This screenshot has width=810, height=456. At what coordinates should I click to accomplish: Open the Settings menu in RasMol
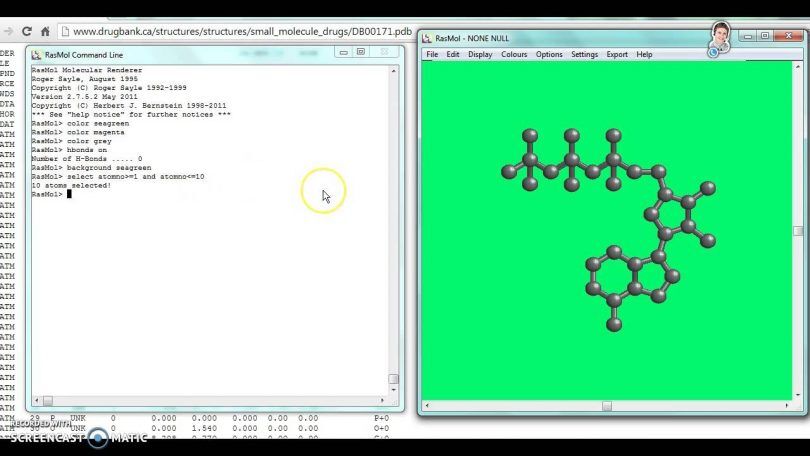(584, 54)
